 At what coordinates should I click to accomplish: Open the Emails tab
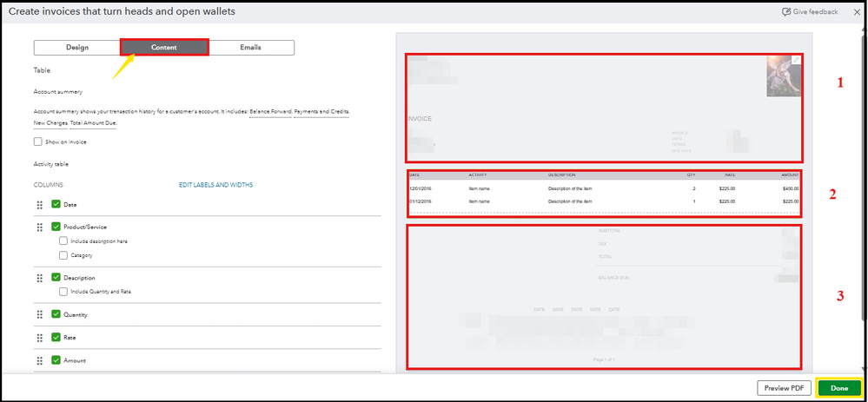pos(251,48)
